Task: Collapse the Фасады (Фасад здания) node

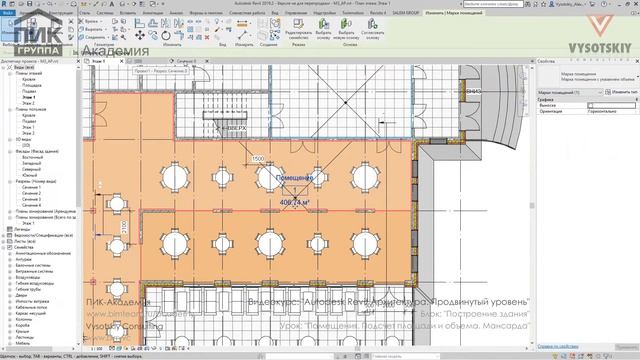Action: [10, 151]
